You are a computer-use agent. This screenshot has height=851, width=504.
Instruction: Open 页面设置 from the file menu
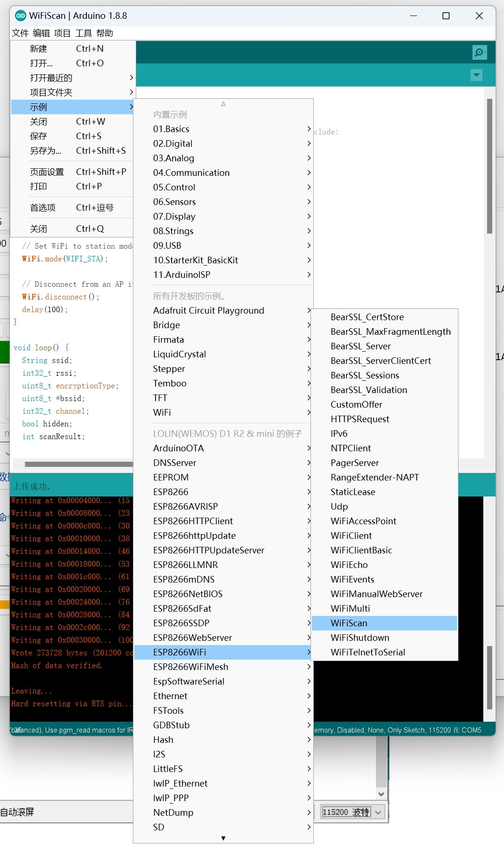[x=72, y=172]
